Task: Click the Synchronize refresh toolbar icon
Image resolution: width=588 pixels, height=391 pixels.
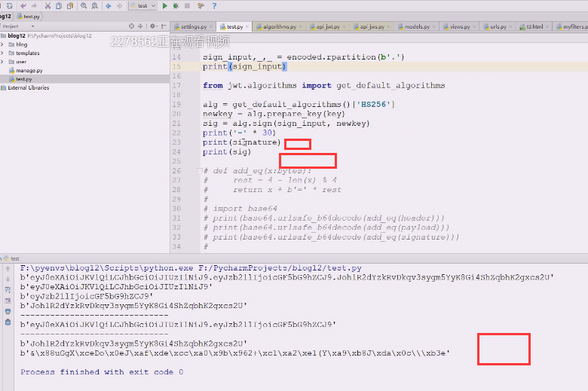Action: point(9,5)
